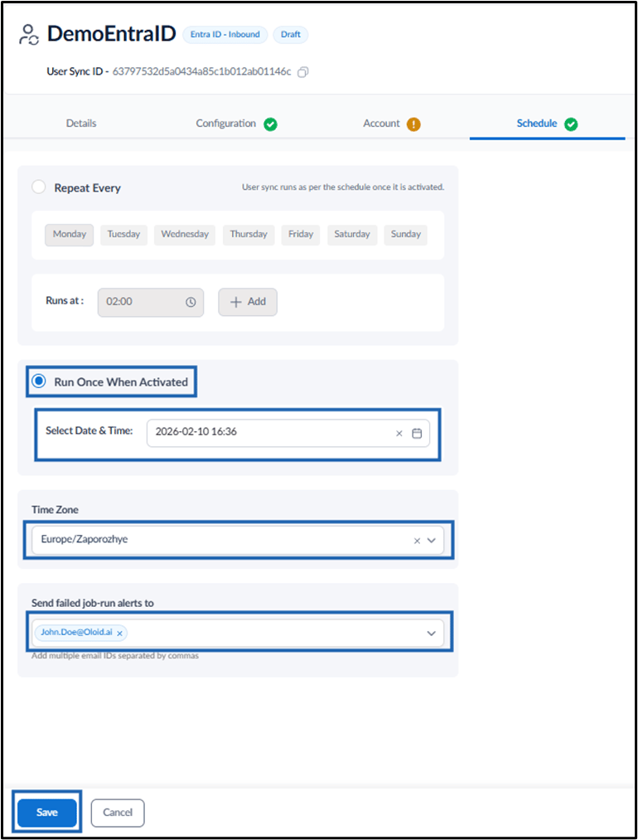Click the Runs at 02:00 time field
The image size is (638, 840).
[151, 302]
